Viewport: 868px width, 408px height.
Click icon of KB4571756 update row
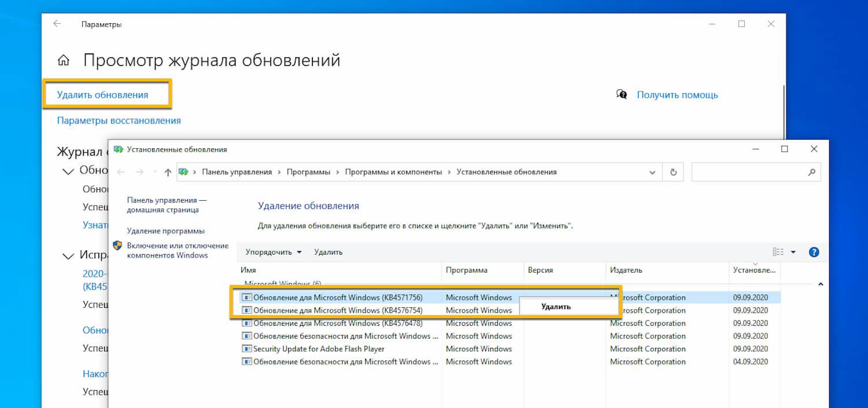[247, 297]
